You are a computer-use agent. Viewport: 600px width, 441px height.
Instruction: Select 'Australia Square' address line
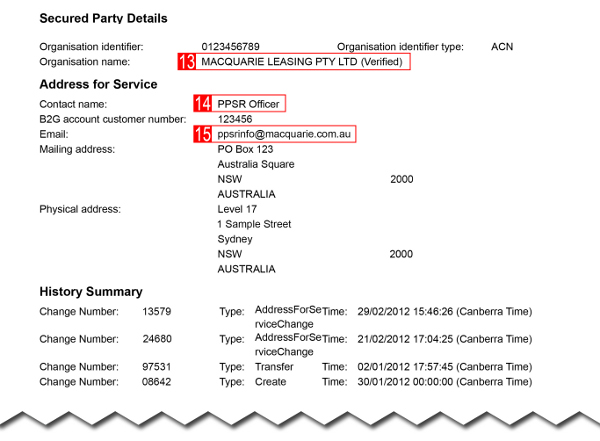point(256,164)
